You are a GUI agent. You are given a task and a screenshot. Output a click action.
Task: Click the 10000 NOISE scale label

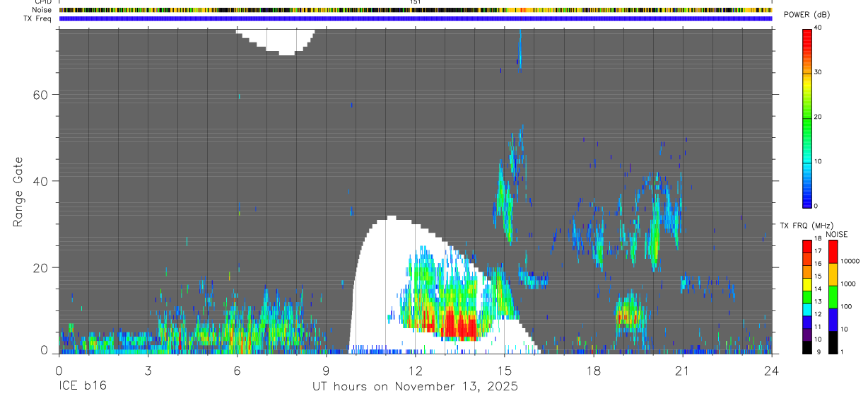click(849, 261)
